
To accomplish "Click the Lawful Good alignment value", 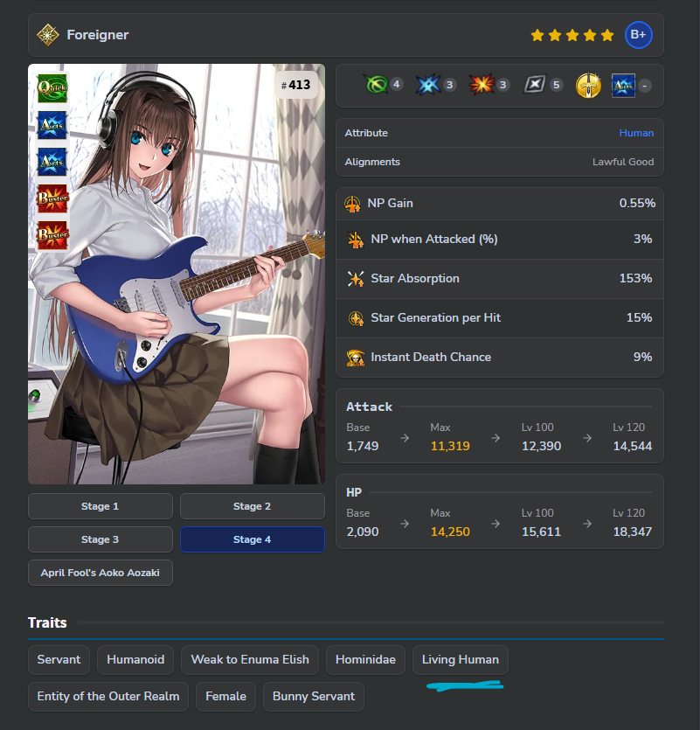I will [x=623, y=162].
